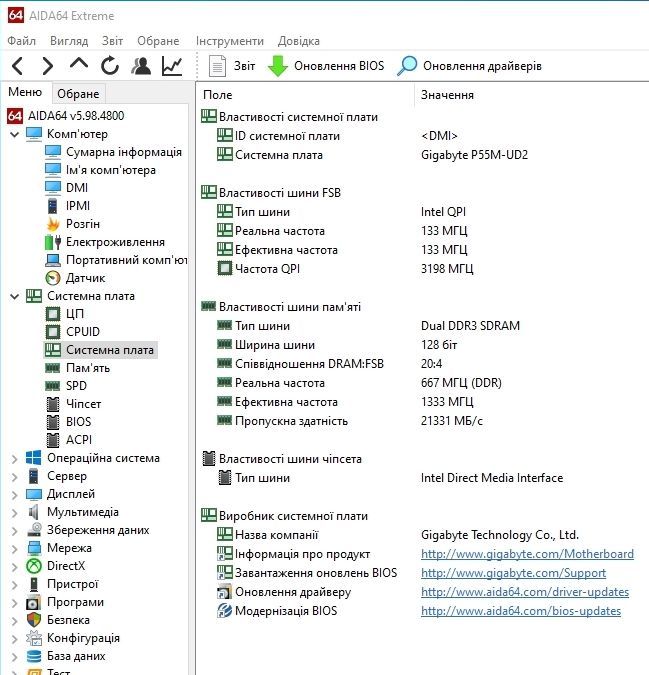Switch to the Обране tab in sidebar

point(78,93)
